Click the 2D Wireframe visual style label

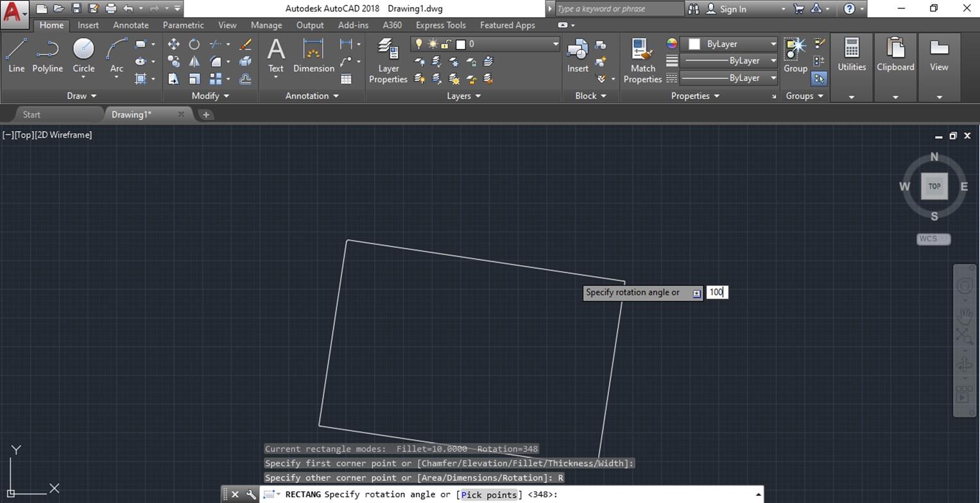[64, 135]
